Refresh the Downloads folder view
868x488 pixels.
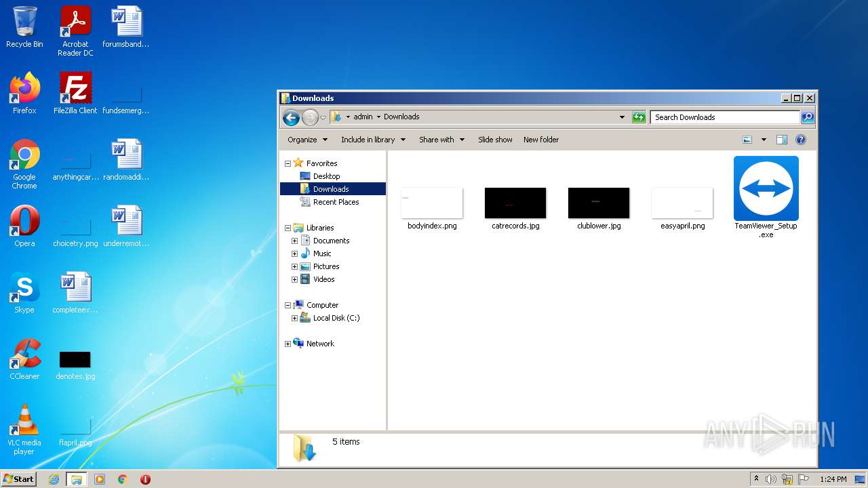tap(638, 117)
